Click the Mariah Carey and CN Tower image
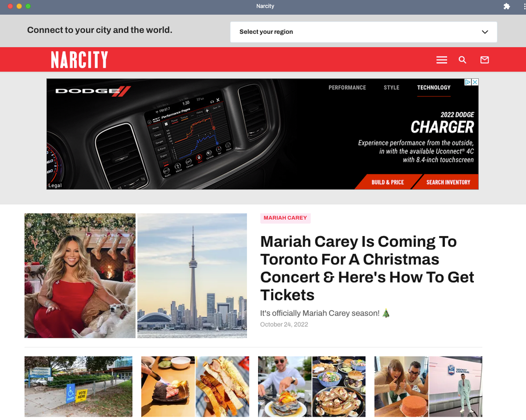This screenshot has width=526, height=420. [x=135, y=276]
